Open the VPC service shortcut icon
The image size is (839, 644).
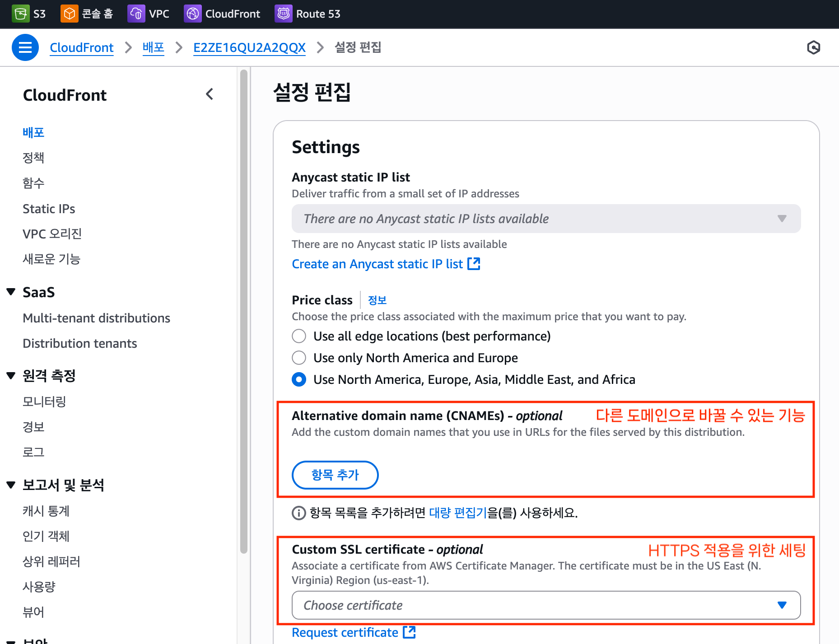(x=136, y=14)
